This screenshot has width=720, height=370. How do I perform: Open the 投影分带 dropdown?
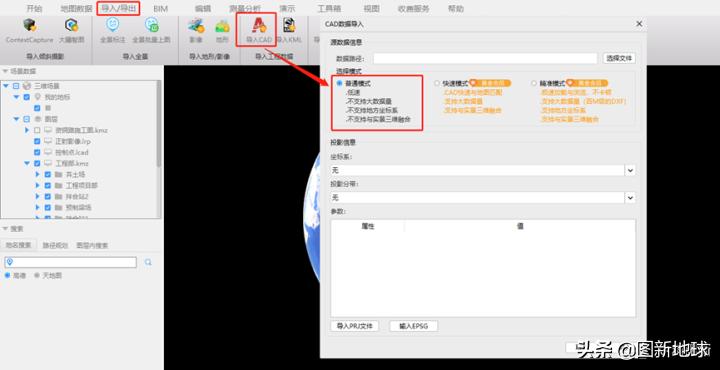(x=630, y=198)
